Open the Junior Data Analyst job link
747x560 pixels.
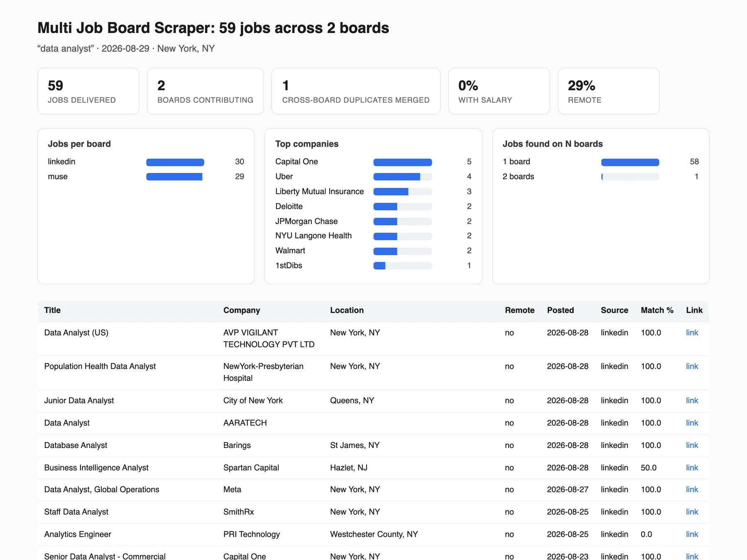[x=692, y=400]
